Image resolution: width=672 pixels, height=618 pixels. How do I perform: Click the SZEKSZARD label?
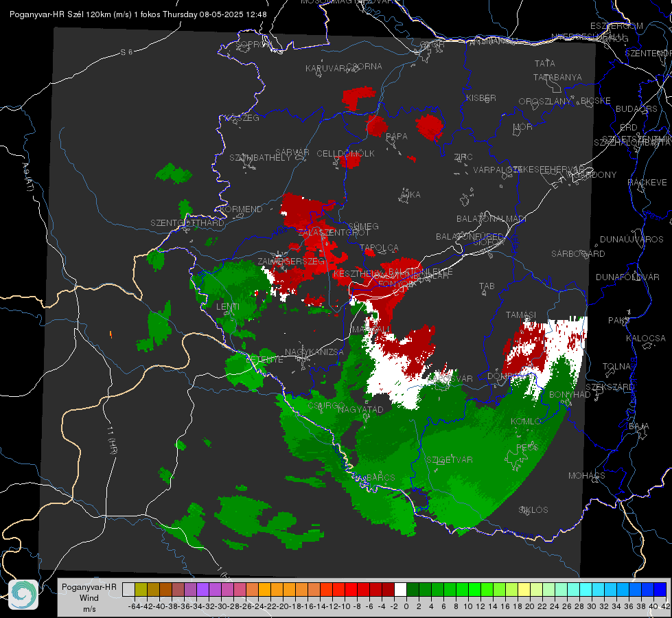610,387
